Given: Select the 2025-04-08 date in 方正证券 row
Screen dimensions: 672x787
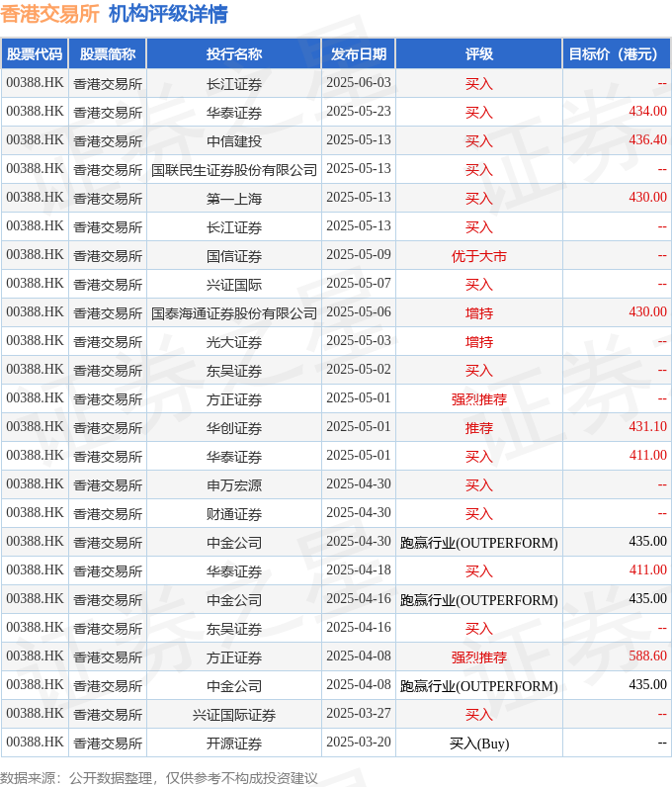Looking at the screenshot, I should [359, 656].
